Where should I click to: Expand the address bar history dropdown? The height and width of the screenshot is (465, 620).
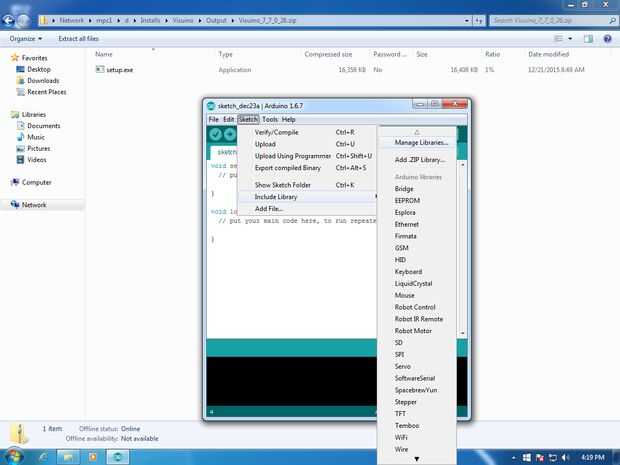tap(467, 20)
